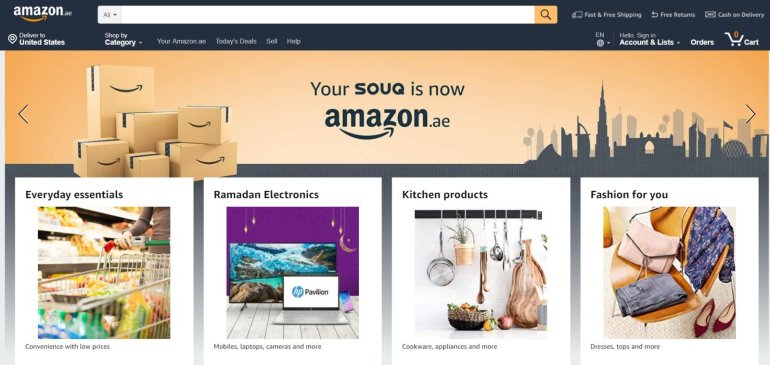This screenshot has width=770, height=365.
Task: Go to Your Amazon.ae menu item
Action: point(181,41)
